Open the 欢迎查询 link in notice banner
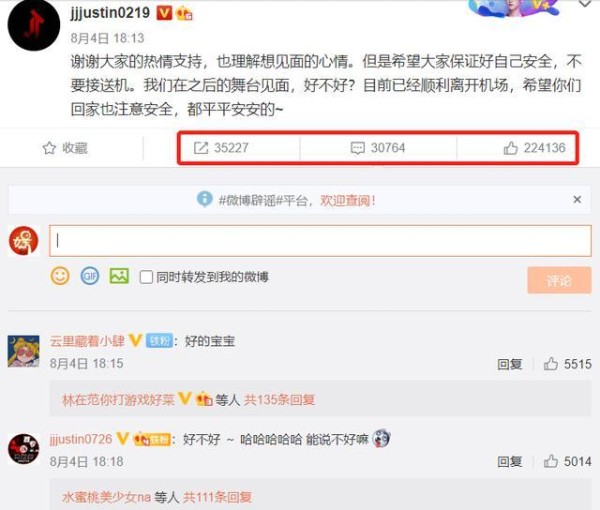The width and height of the screenshot is (600, 510). 348,200
